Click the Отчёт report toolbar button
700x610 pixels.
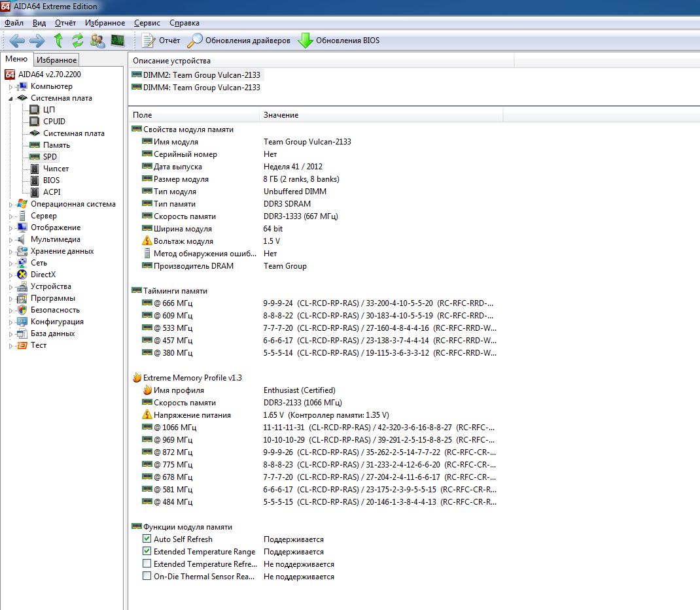tap(161, 41)
